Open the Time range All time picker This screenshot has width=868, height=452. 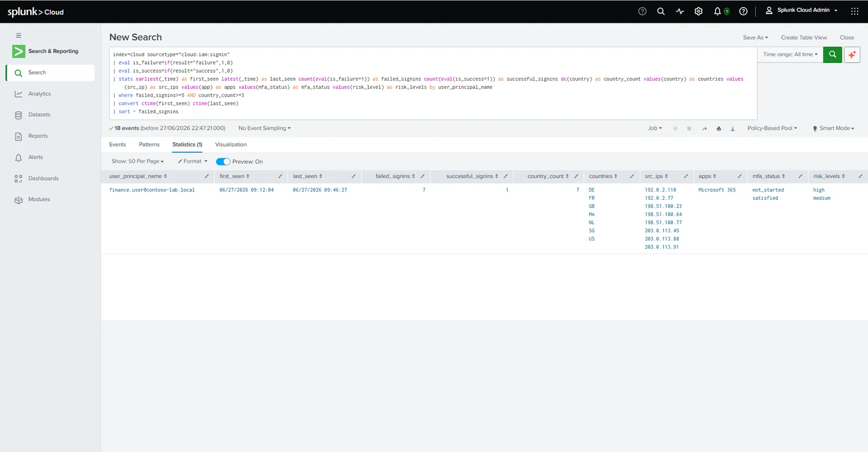point(790,54)
